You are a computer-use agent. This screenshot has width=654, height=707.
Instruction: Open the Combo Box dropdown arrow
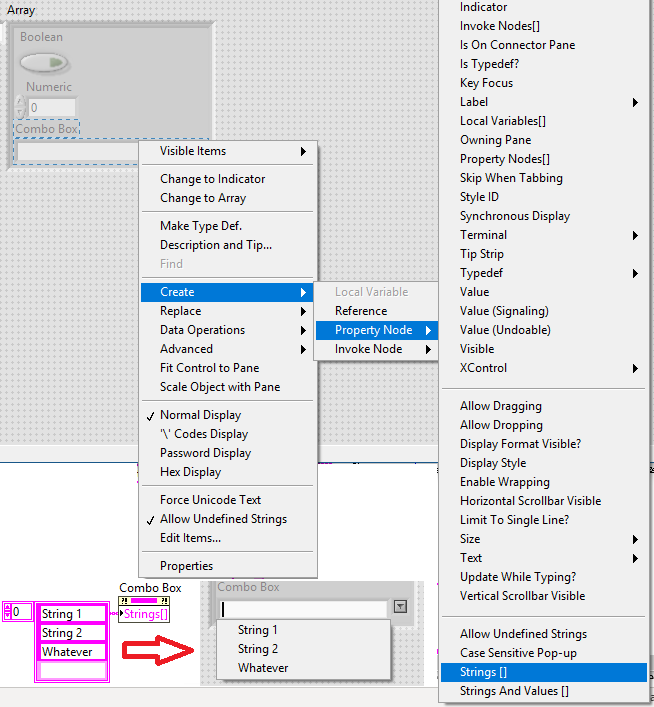(x=400, y=606)
